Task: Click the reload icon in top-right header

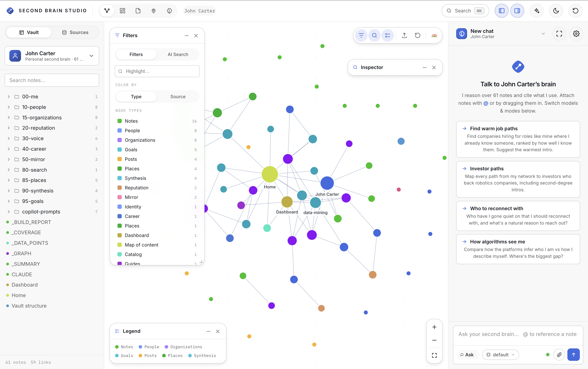Action: pyautogui.click(x=576, y=11)
